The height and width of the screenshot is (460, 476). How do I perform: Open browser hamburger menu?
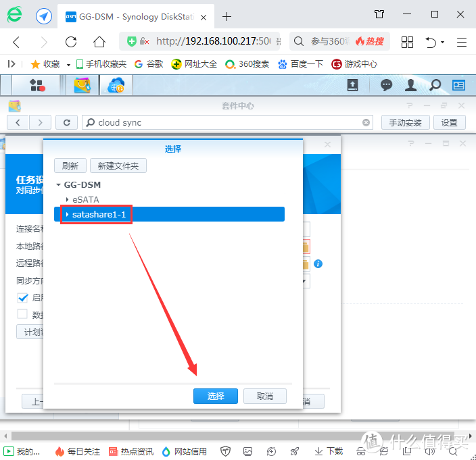tap(461, 42)
